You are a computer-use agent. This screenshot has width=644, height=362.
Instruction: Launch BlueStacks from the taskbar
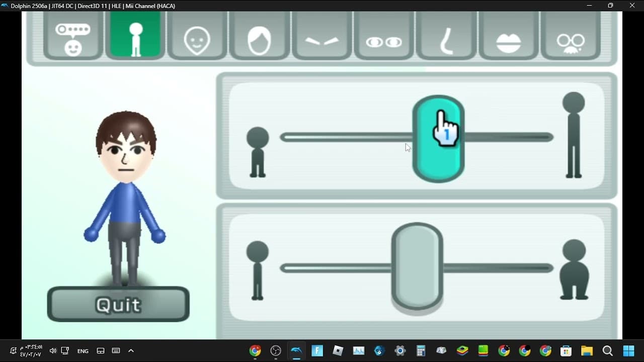click(x=462, y=351)
